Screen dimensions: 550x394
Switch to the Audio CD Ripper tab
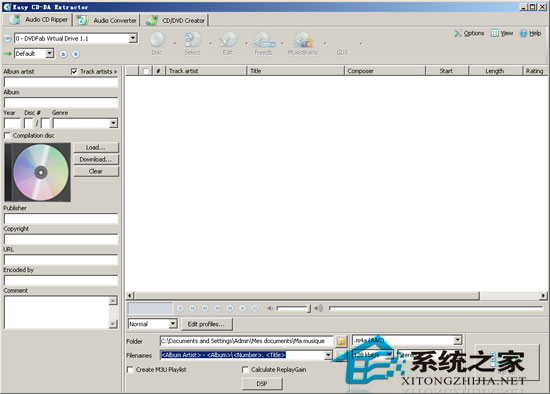click(x=38, y=20)
